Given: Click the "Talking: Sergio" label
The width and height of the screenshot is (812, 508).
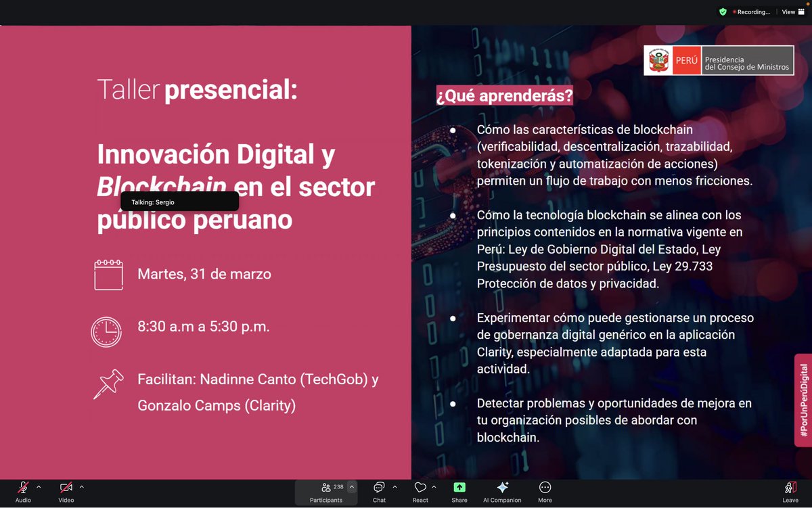Looking at the screenshot, I should pyautogui.click(x=153, y=202).
